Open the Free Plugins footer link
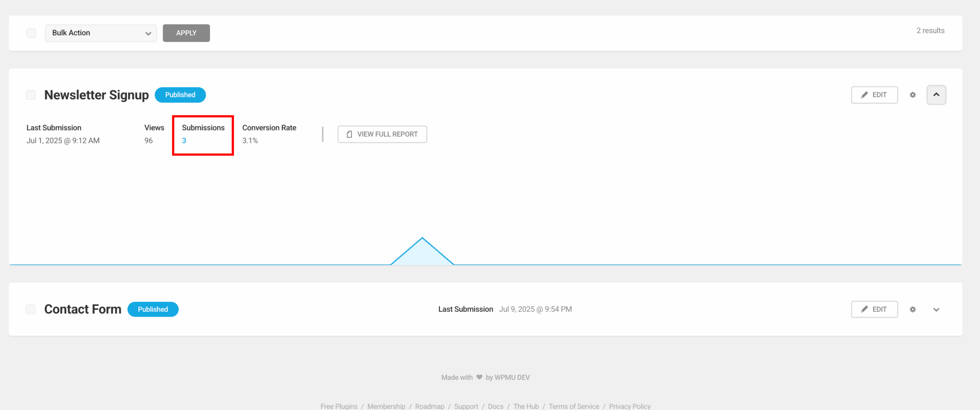This screenshot has height=410, width=980. (339, 406)
